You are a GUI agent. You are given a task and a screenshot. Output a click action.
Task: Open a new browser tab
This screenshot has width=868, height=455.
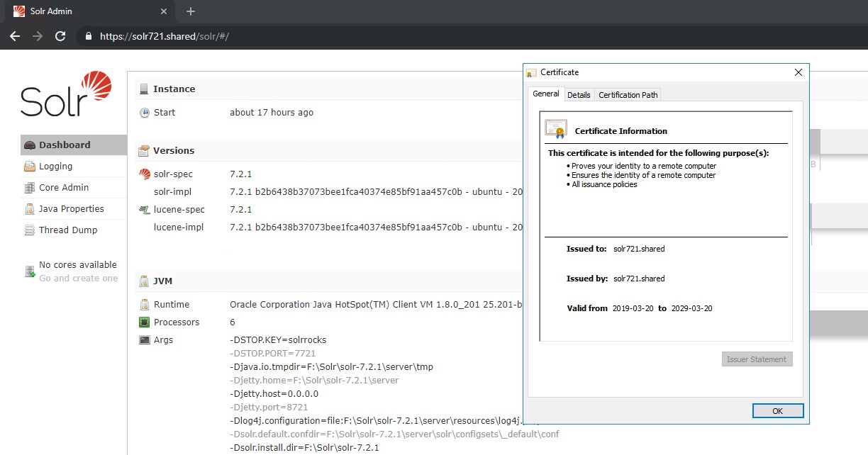(x=190, y=11)
